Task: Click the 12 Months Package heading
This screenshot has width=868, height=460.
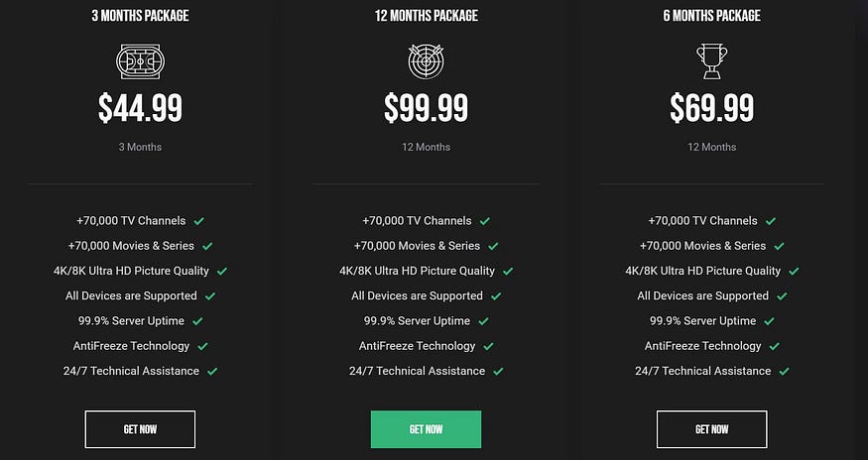Action: pos(426,16)
